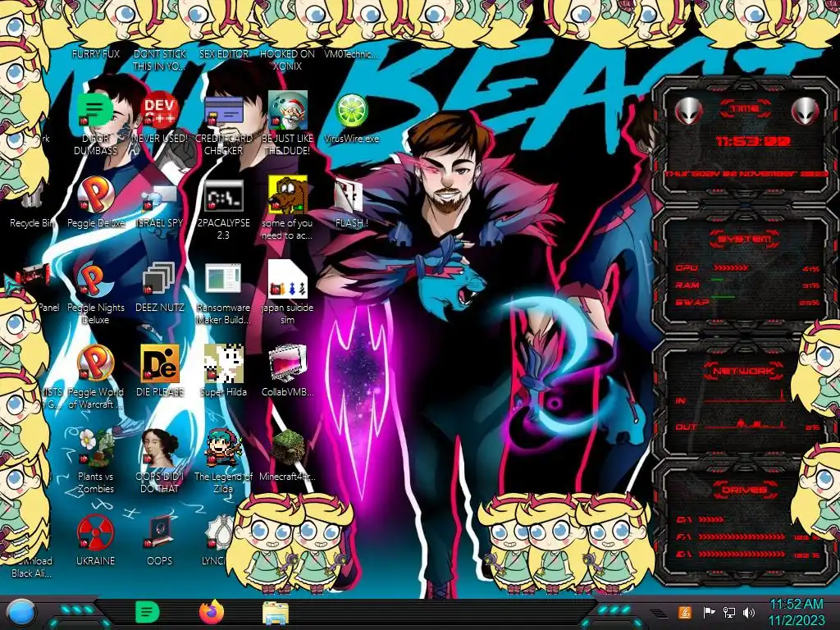Click the 'HOOKED ON XONIX' desktop label
This screenshot has height=630, width=840.
[287, 60]
